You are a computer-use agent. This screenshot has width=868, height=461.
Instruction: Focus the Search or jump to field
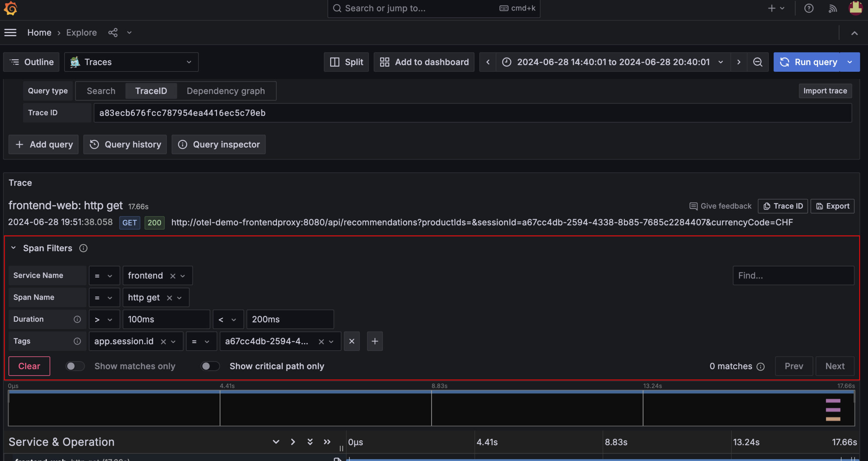click(x=434, y=8)
